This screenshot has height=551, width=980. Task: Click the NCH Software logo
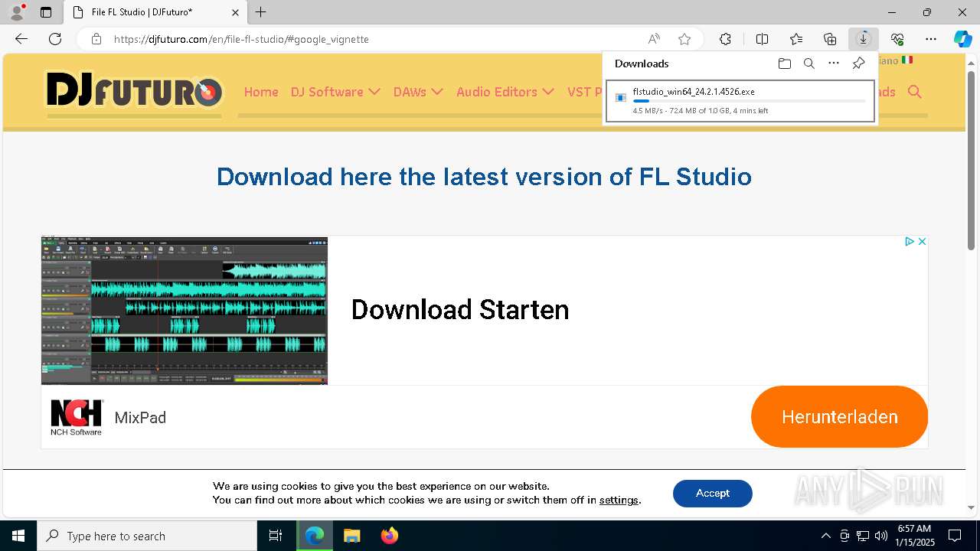[x=76, y=417]
